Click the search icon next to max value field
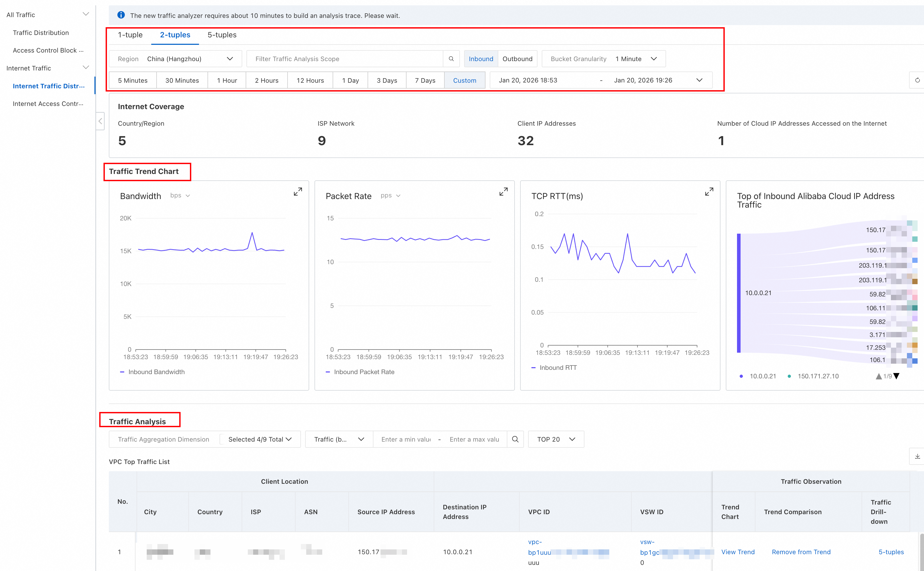Viewport: 924px width, 571px height. click(x=515, y=439)
